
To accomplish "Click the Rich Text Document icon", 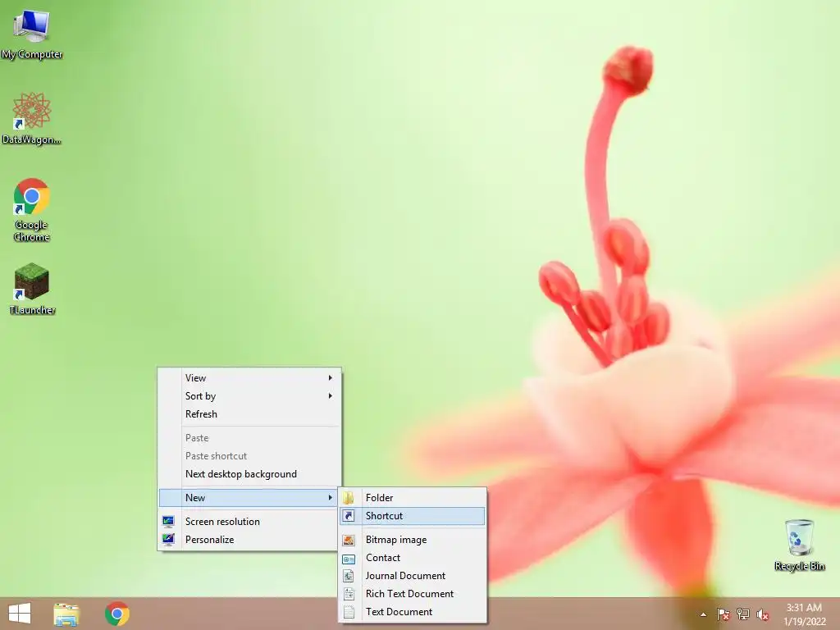I will tap(349, 594).
